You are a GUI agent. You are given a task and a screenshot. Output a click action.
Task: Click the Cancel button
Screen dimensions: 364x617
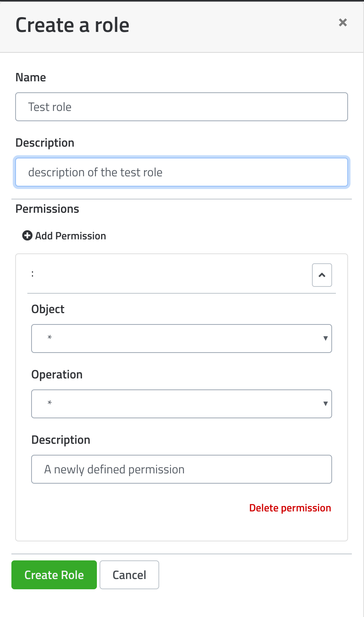tap(129, 575)
